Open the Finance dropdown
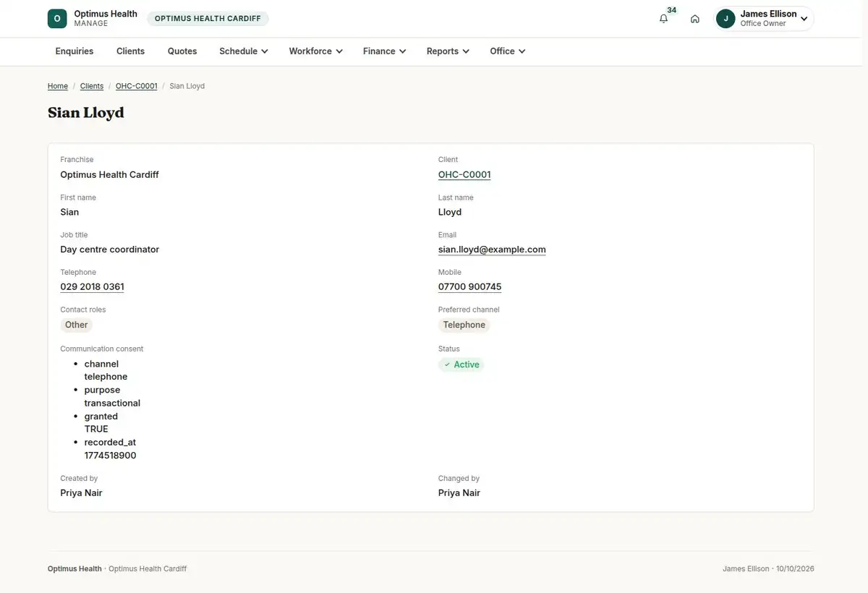 (384, 51)
